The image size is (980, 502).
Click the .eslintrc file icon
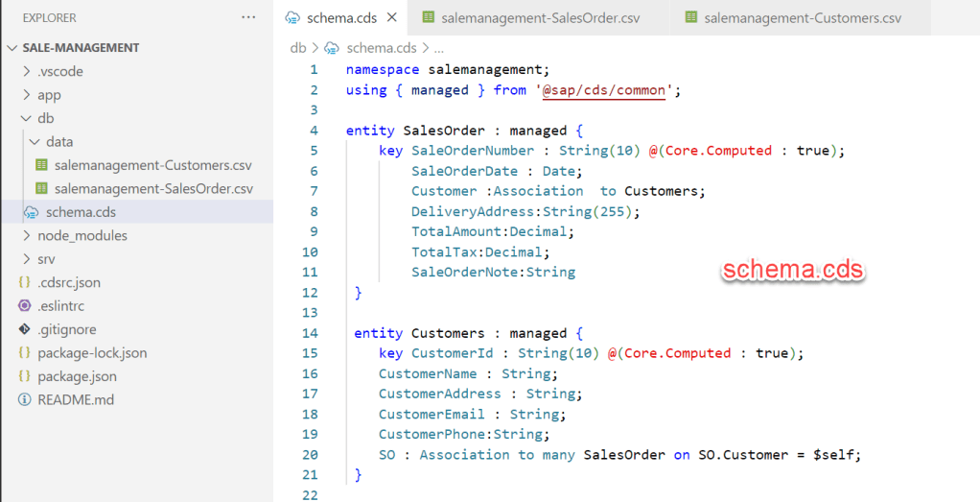tap(25, 305)
